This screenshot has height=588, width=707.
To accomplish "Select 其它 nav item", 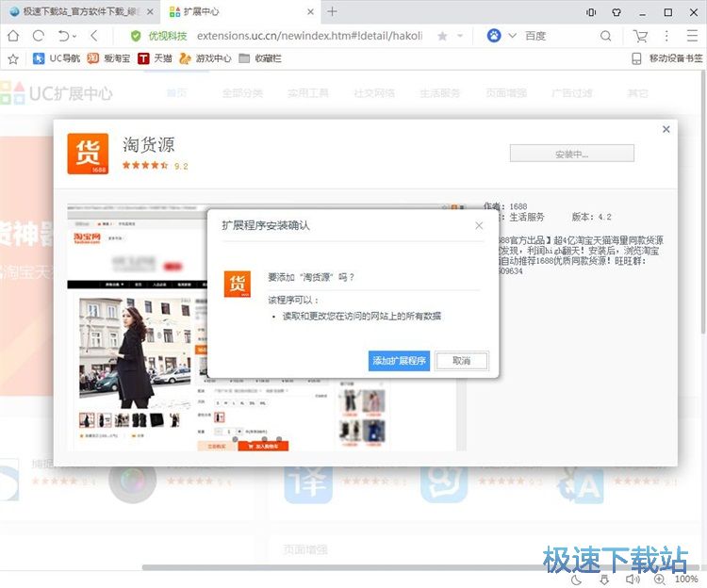I will [x=637, y=93].
